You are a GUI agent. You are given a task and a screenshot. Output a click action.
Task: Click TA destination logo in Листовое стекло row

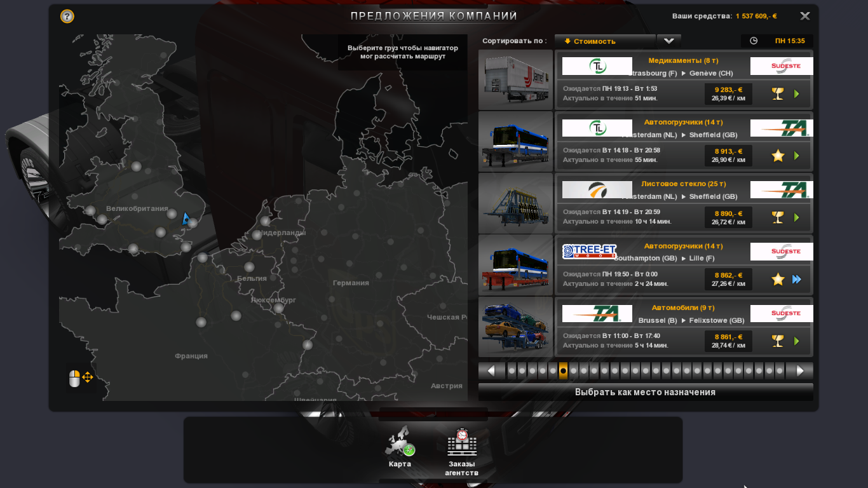(782, 190)
